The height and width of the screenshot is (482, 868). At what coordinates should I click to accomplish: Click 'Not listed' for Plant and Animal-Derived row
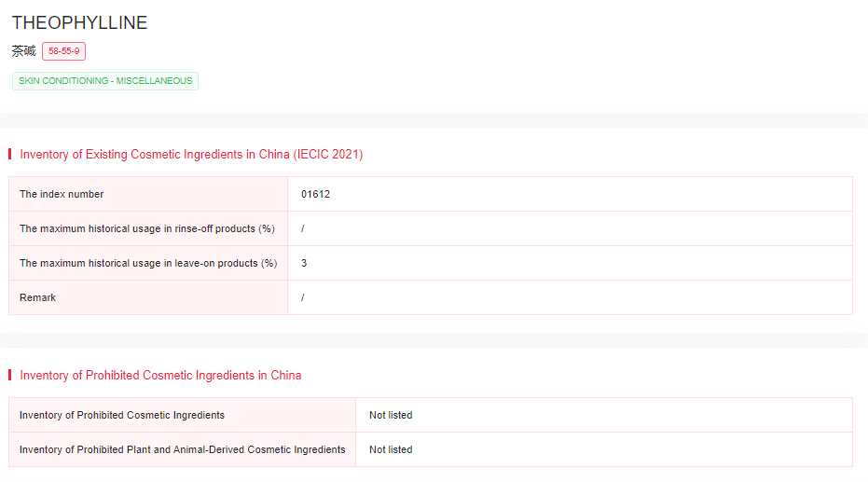click(x=391, y=449)
